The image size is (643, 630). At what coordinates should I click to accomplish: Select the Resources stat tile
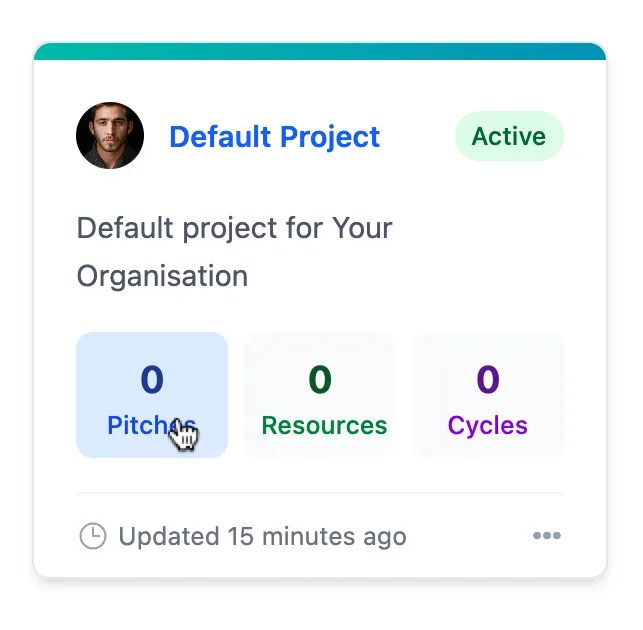point(320,395)
